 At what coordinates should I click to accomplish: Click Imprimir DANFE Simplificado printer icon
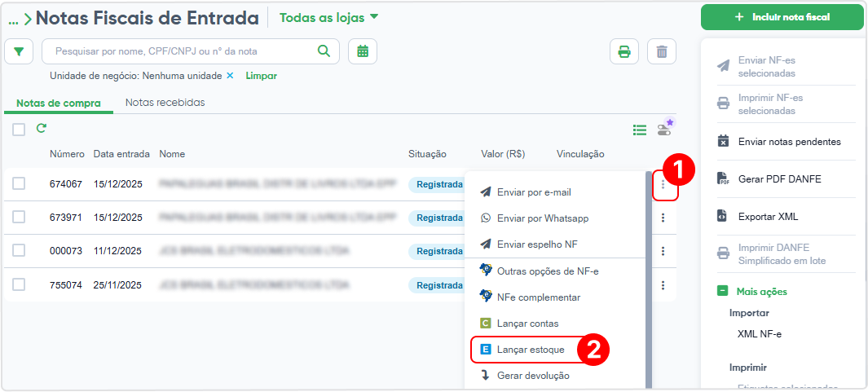[x=723, y=253]
